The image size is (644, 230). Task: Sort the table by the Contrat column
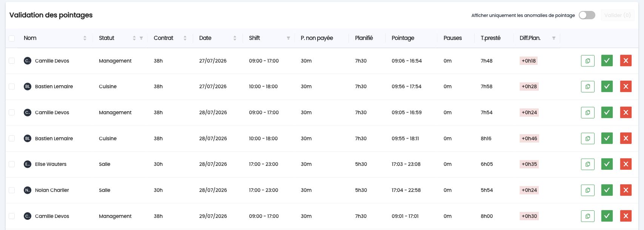click(x=185, y=38)
